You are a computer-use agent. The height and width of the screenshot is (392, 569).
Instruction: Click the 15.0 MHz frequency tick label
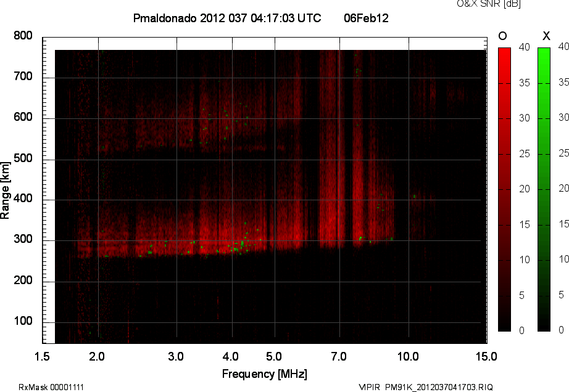[x=486, y=356]
